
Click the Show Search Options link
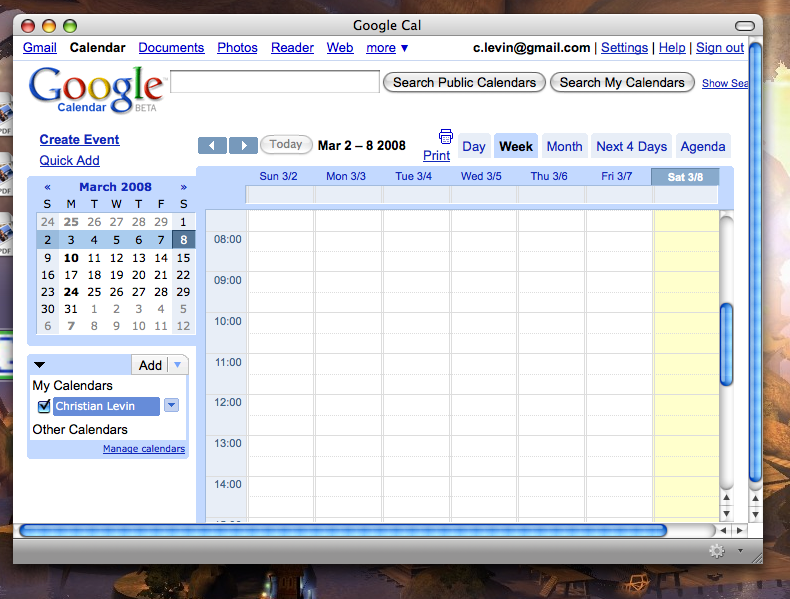point(725,84)
